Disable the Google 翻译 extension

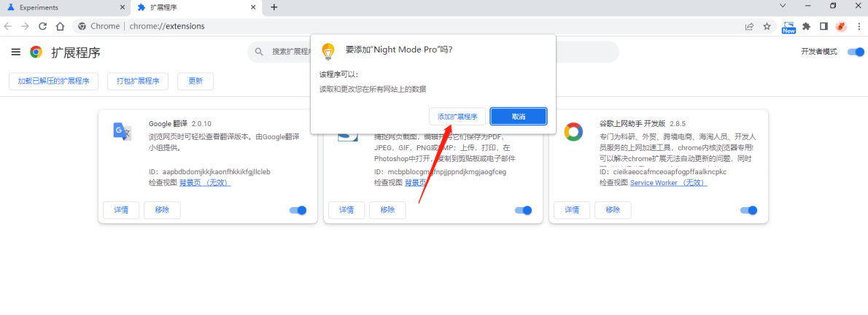tap(298, 211)
